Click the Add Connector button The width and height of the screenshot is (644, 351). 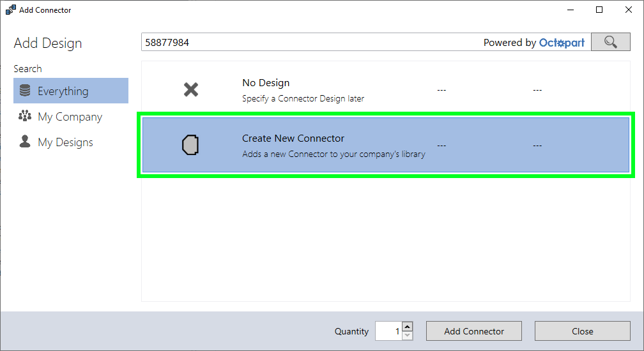point(474,331)
